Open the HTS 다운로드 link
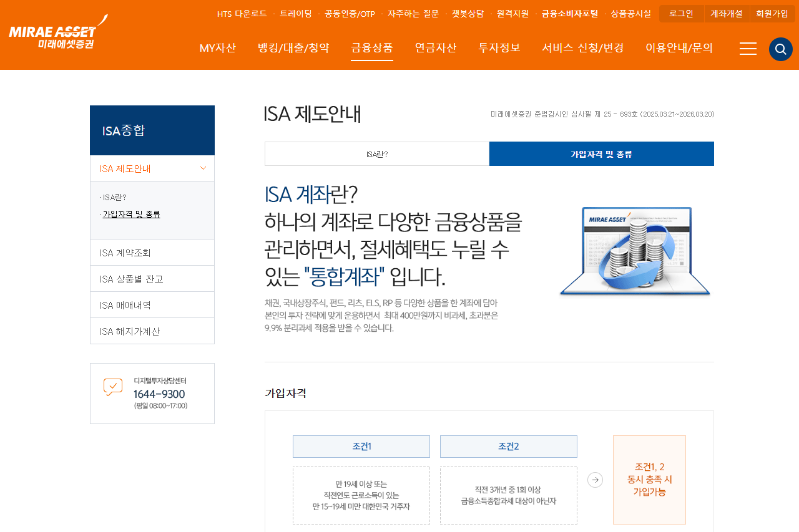This screenshot has height=532, width=799. [x=242, y=12]
